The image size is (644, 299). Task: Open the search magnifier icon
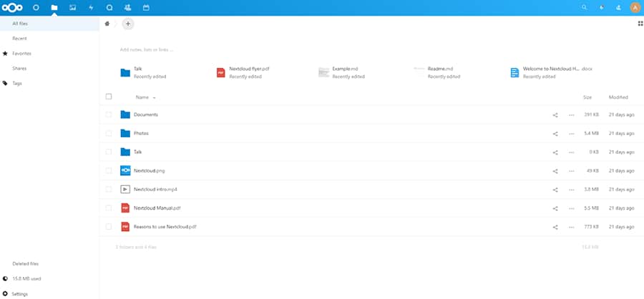584,7
